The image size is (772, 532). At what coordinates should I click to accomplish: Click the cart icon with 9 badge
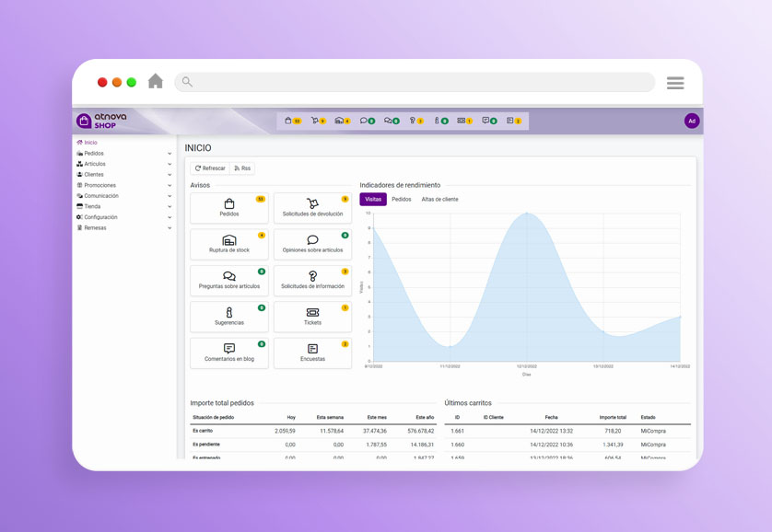315,120
